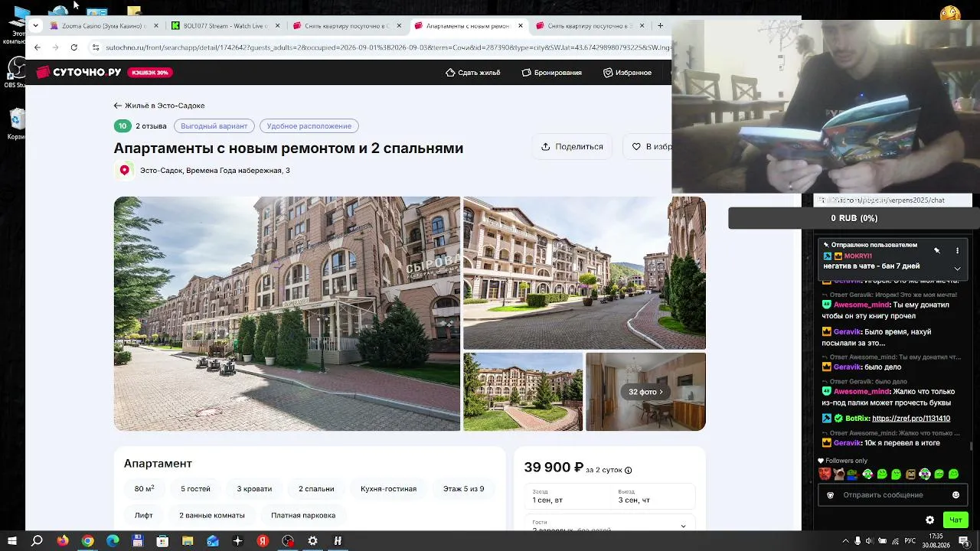980x551 pixels.
Task: Select the check-in date '1 сен, вт'
Action: [x=567, y=497]
